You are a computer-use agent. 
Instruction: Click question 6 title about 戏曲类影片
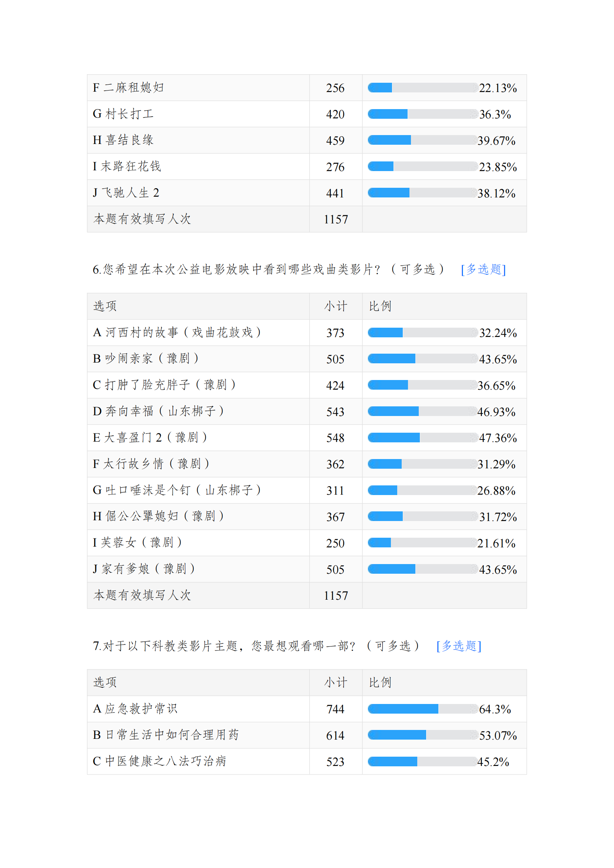[x=268, y=269]
